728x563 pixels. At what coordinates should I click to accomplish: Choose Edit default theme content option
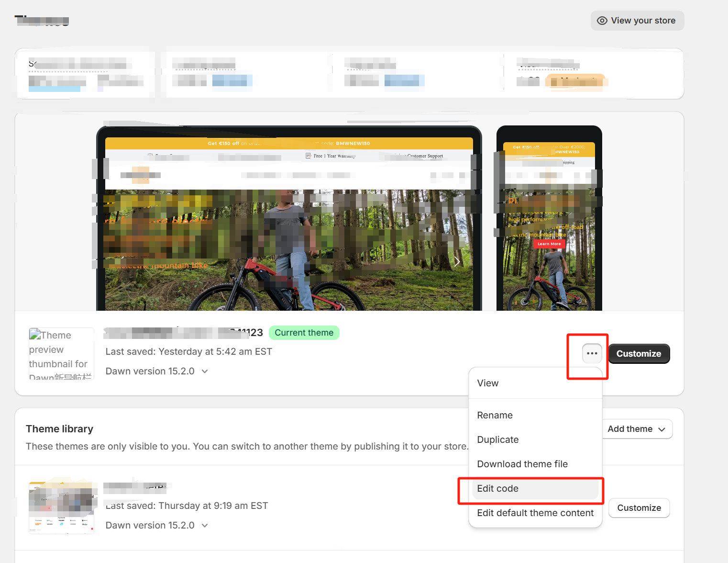[535, 513]
